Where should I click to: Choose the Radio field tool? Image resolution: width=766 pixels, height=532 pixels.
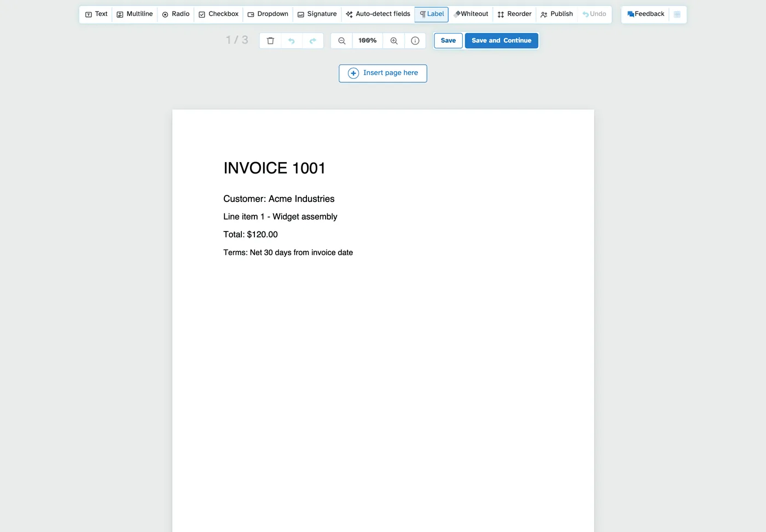(x=176, y=14)
